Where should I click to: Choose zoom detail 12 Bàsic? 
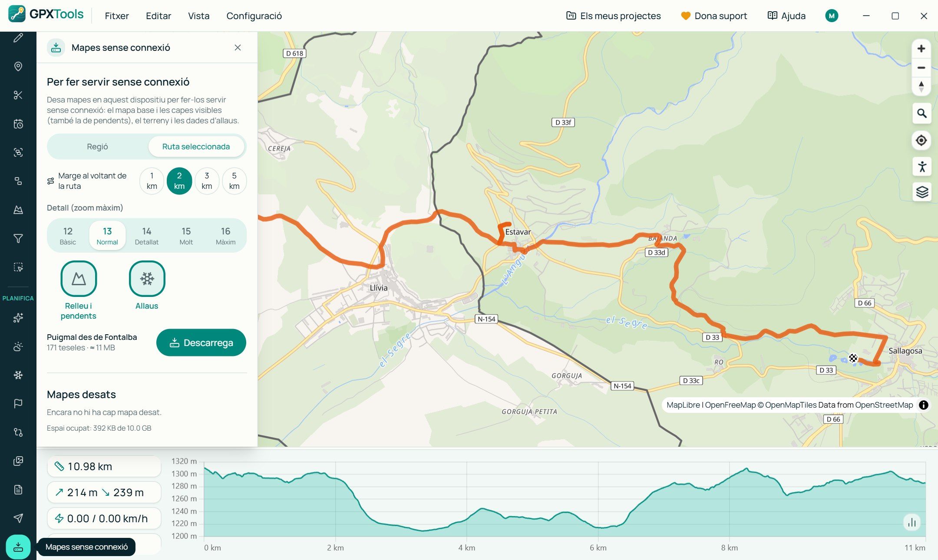point(68,235)
